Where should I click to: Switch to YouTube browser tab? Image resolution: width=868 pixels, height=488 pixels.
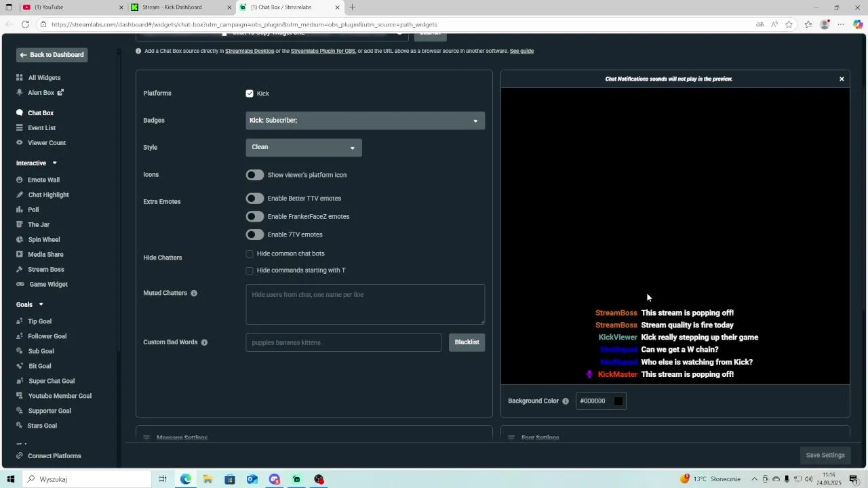click(x=73, y=7)
